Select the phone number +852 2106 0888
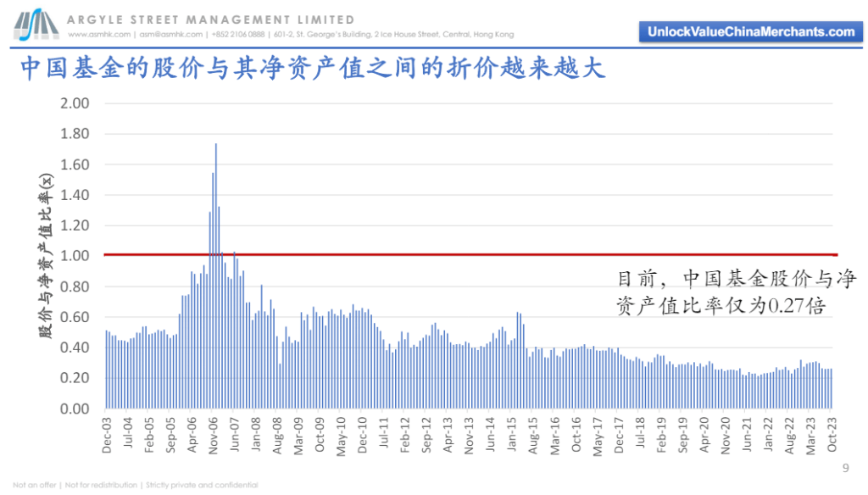The image size is (868, 495). pyautogui.click(x=236, y=35)
